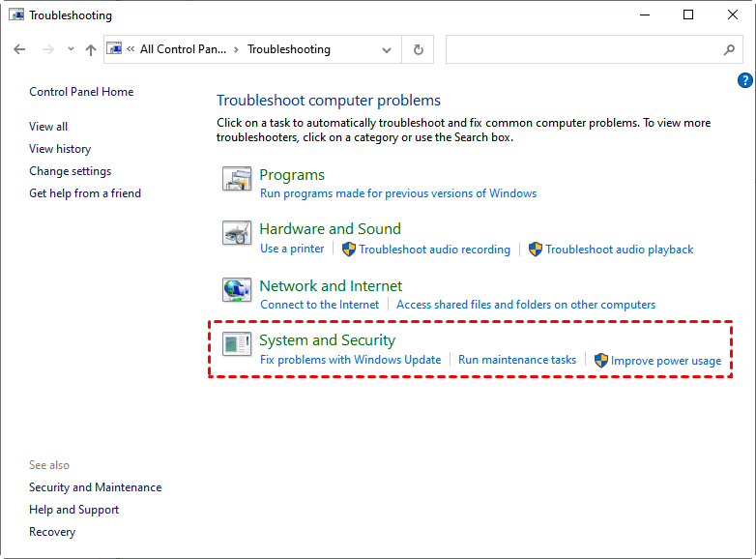Image resolution: width=756 pixels, height=559 pixels.
Task: Click the System and Security icon
Action: (x=237, y=344)
